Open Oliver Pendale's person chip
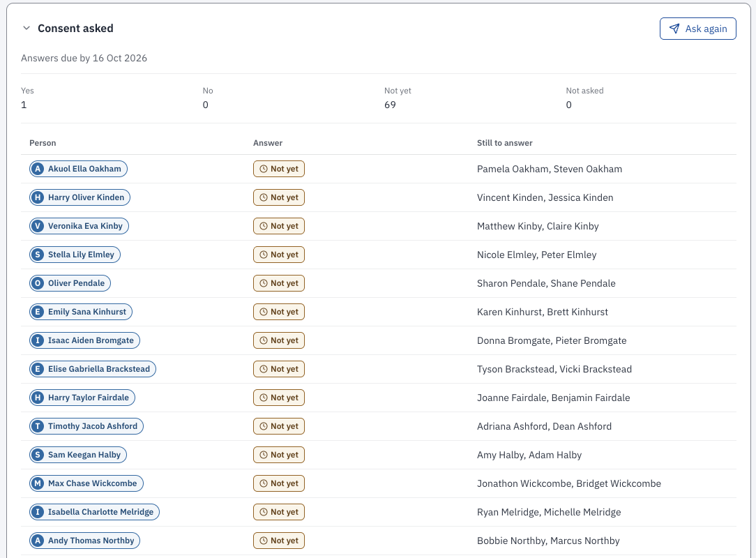The image size is (756, 558). (x=70, y=283)
